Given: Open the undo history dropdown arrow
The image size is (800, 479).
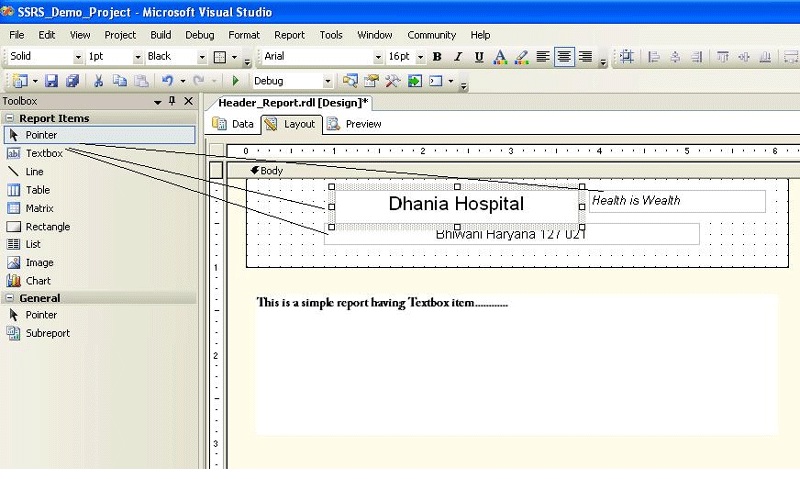Looking at the screenshot, I should pyautogui.click(x=183, y=81).
